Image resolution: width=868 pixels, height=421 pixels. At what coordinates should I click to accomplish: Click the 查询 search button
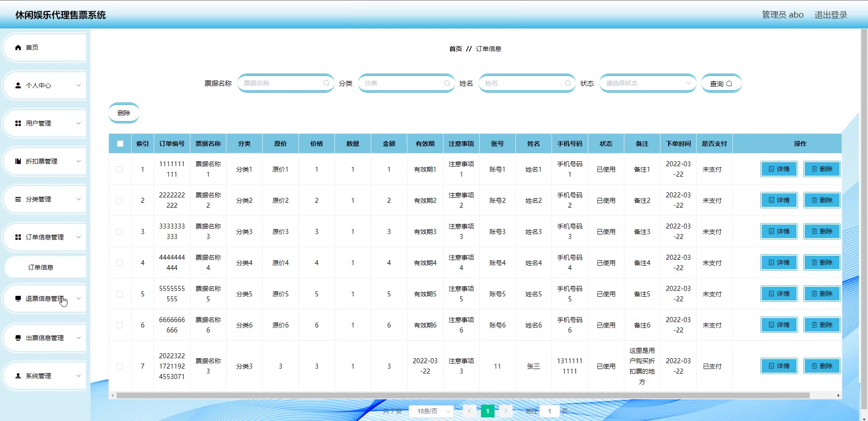pyautogui.click(x=721, y=84)
